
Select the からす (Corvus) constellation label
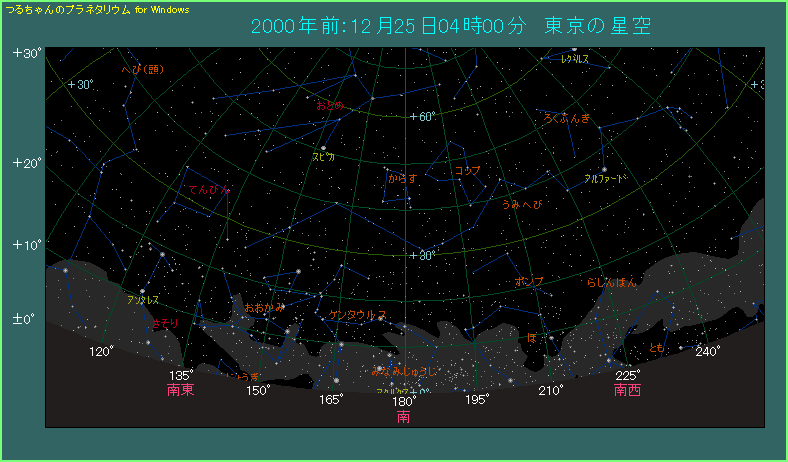[402, 179]
